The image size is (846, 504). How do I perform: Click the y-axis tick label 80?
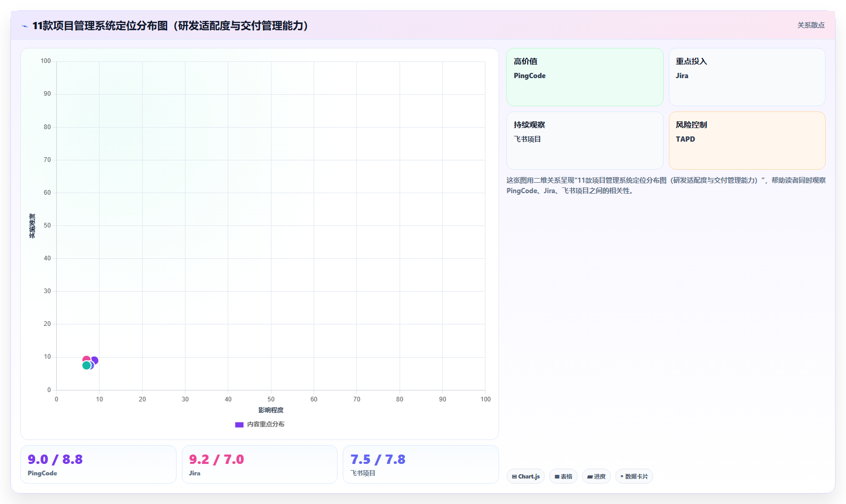point(47,127)
